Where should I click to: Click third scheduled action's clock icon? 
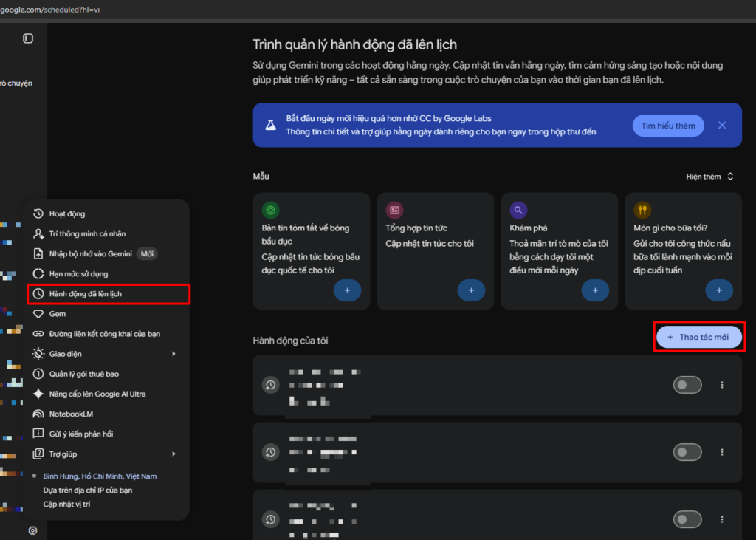click(x=270, y=519)
